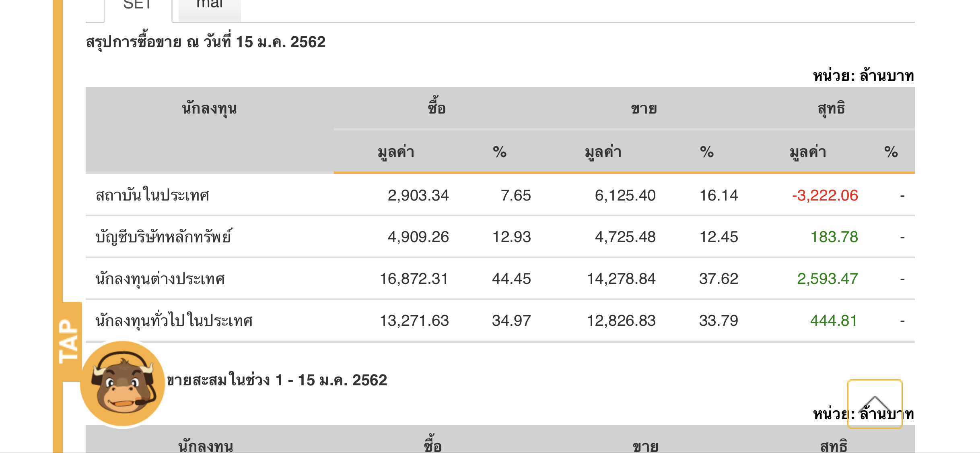Click the green net value 444.81
The image size is (980, 453).
click(834, 321)
